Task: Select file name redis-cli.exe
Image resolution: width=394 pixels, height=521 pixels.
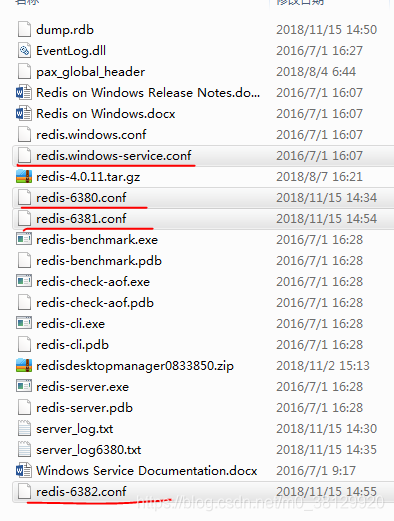Action: (x=71, y=324)
